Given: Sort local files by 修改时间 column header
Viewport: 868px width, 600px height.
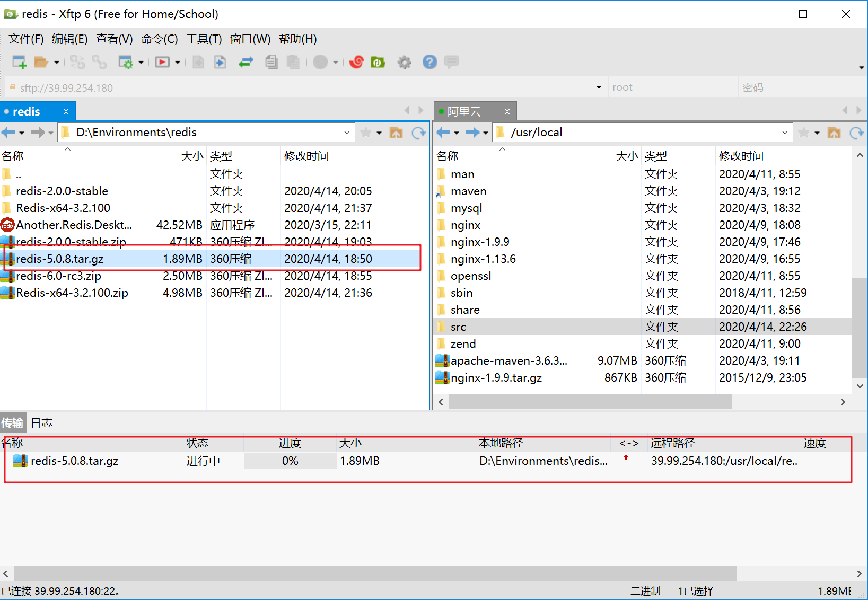Looking at the screenshot, I should [x=350, y=156].
